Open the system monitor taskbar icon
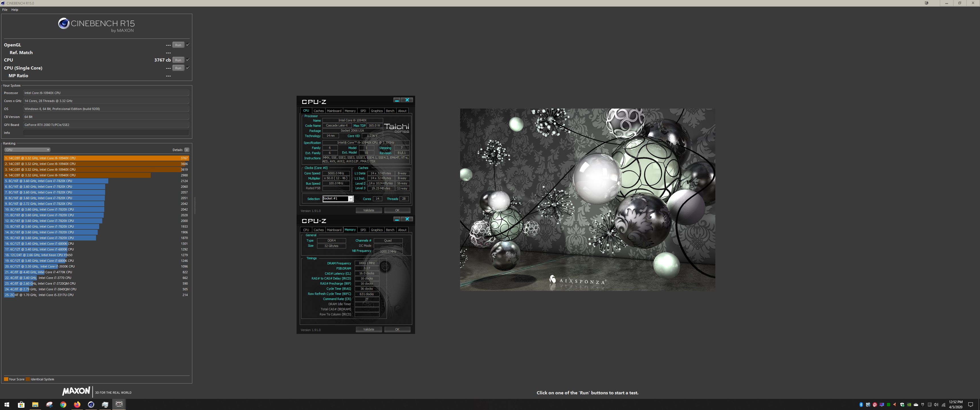 pyautogui.click(x=105, y=404)
